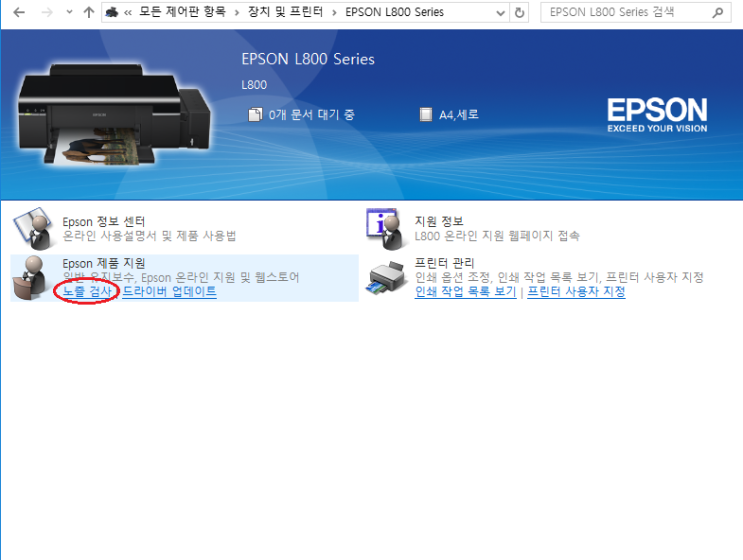Click the Epson 제품 지원 person icon

(31, 278)
